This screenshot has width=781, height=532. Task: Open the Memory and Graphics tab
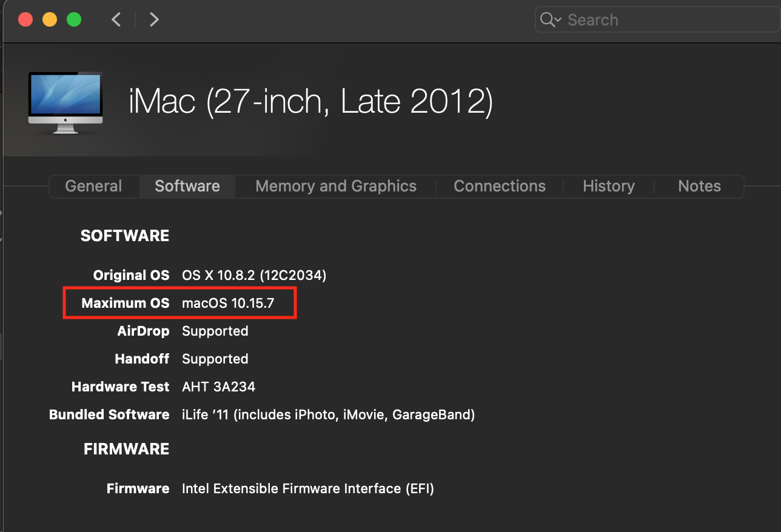(336, 186)
